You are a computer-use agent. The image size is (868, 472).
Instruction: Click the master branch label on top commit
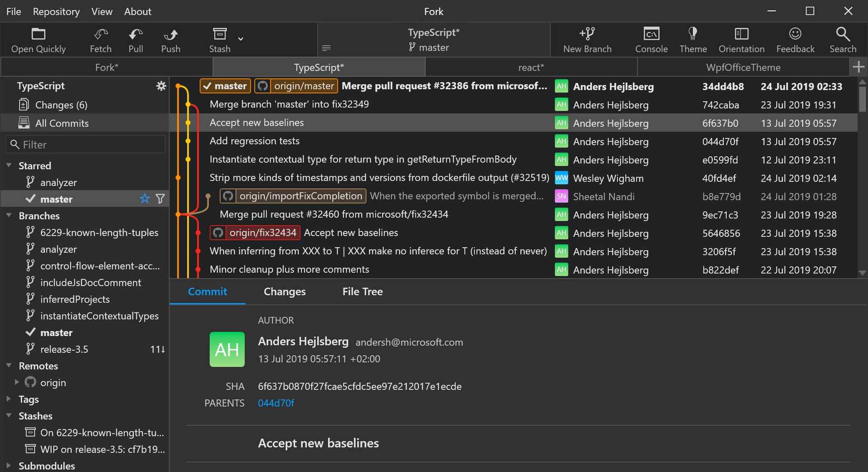[x=225, y=86]
